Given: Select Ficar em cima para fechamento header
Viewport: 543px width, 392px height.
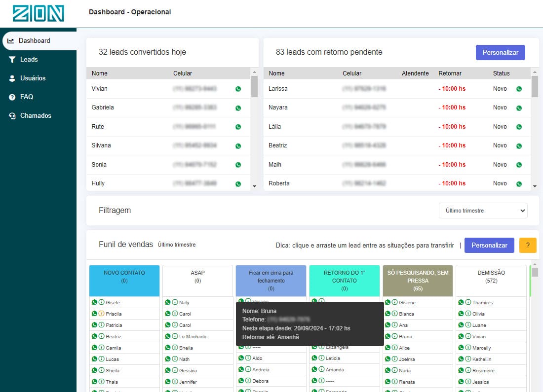Looking at the screenshot, I should coord(271,281).
